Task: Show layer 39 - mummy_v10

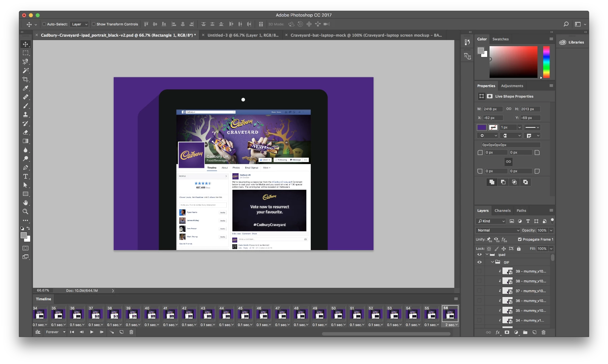Action: tap(479, 271)
